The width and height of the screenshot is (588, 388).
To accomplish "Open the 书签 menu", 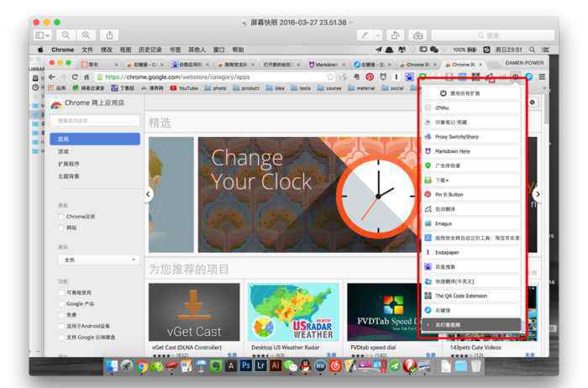I will (175, 50).
